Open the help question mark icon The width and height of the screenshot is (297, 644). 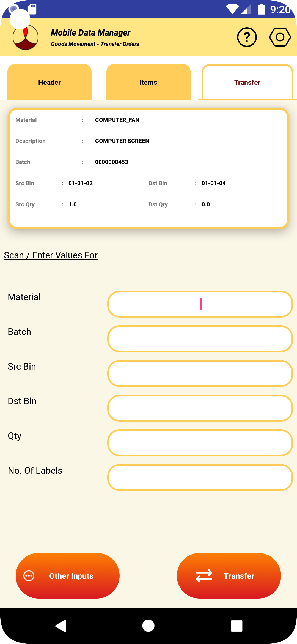coord(247,37)
